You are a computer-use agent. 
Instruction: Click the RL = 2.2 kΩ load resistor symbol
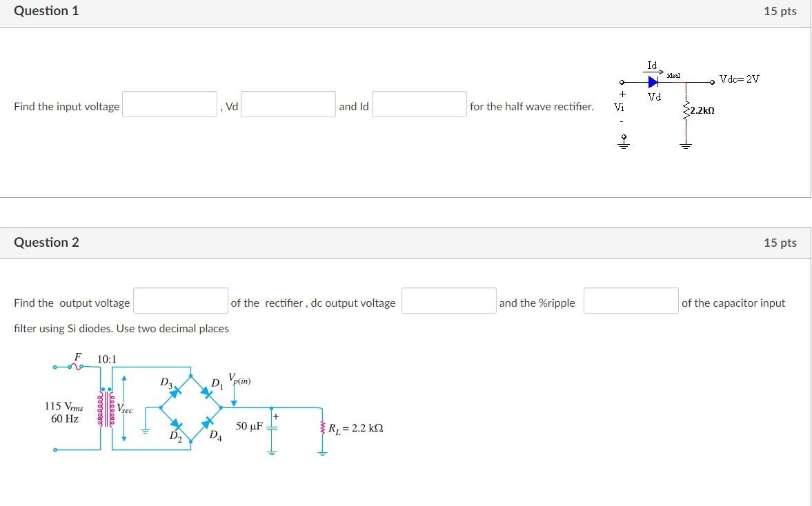pyautogui.click(x=321, y=426)
